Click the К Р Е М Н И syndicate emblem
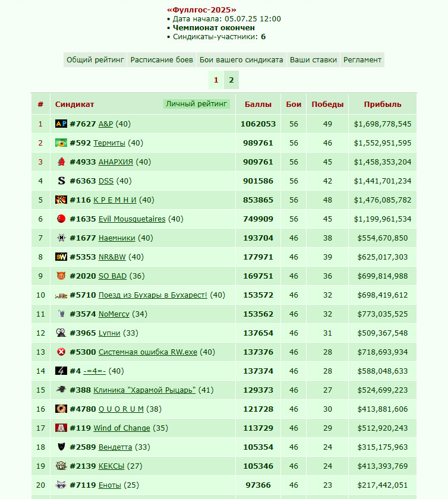The height and width of the screenshot is (499, 448). 61,200
